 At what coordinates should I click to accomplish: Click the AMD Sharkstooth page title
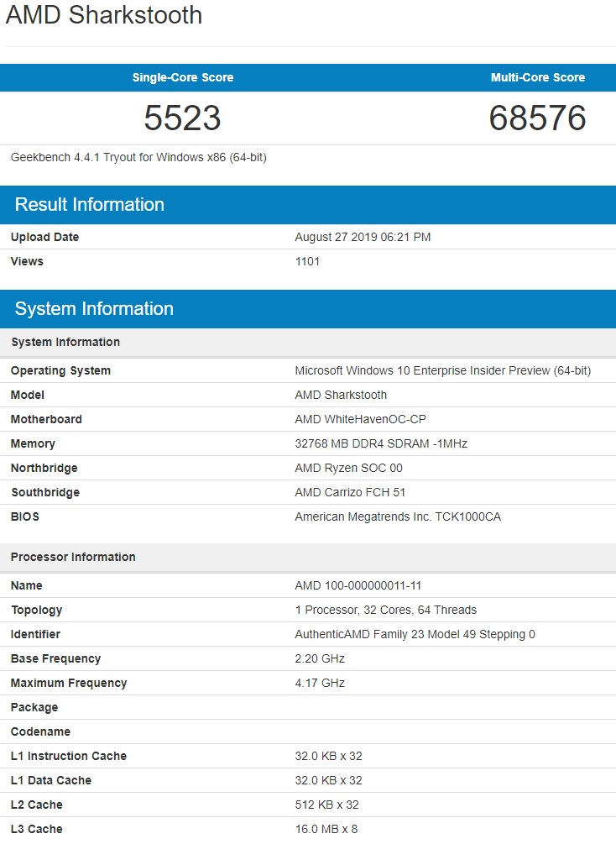(104, 15)
